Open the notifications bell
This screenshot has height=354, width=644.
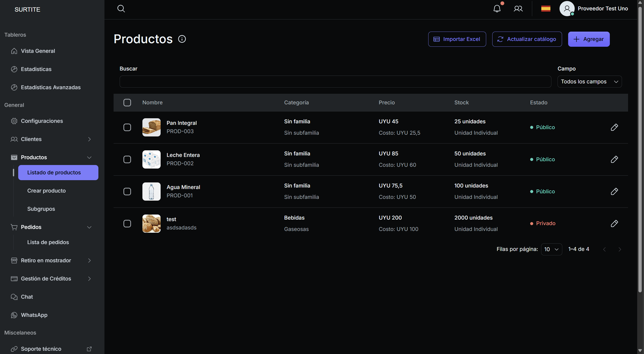point(497,9)
